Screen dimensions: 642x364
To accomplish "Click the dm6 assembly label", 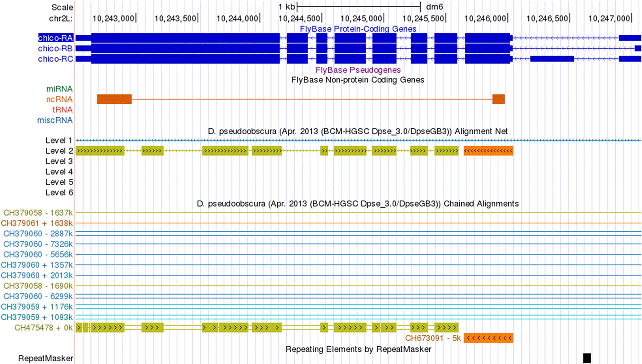I will pyautogui.click(x=435, y=7).
